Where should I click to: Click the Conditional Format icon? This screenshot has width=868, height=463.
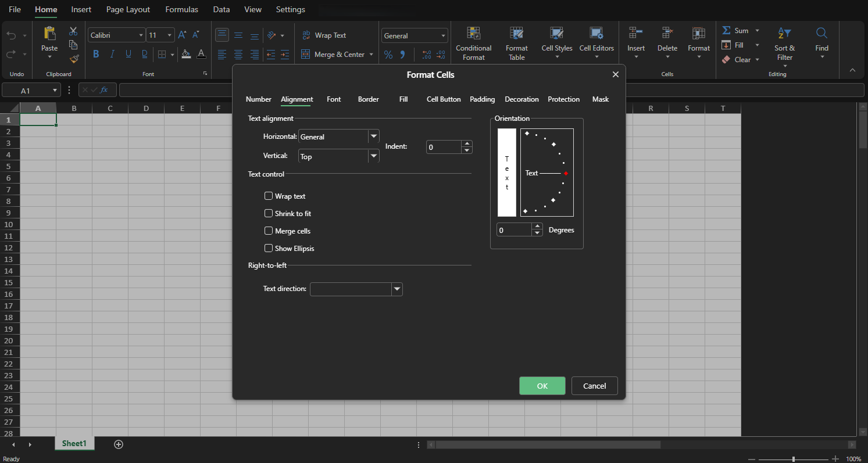473,33
